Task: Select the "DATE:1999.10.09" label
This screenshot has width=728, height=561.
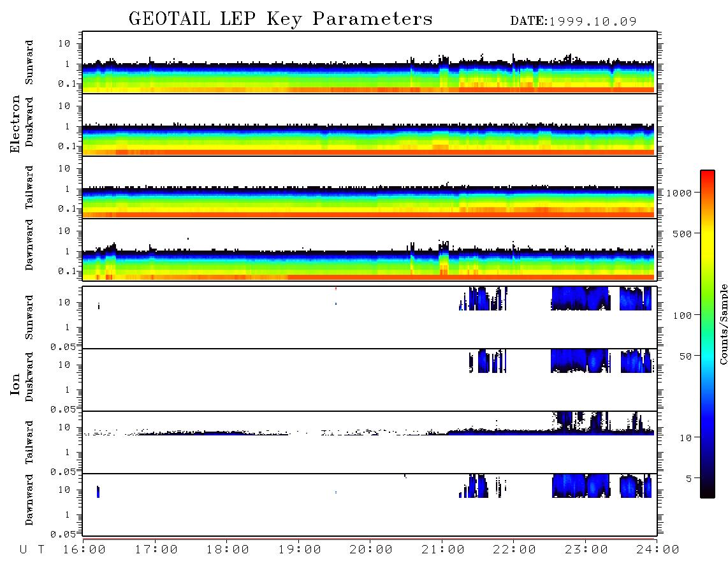Action: [573, 22]
